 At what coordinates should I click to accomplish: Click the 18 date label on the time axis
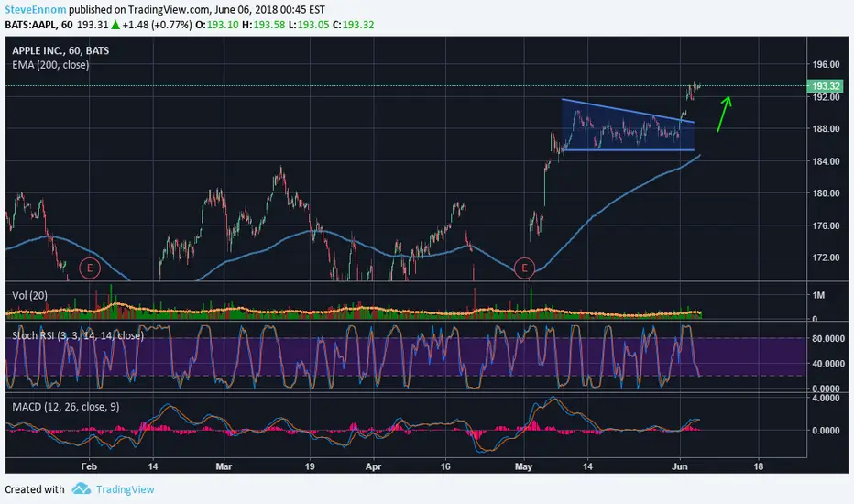pos(758,466)
